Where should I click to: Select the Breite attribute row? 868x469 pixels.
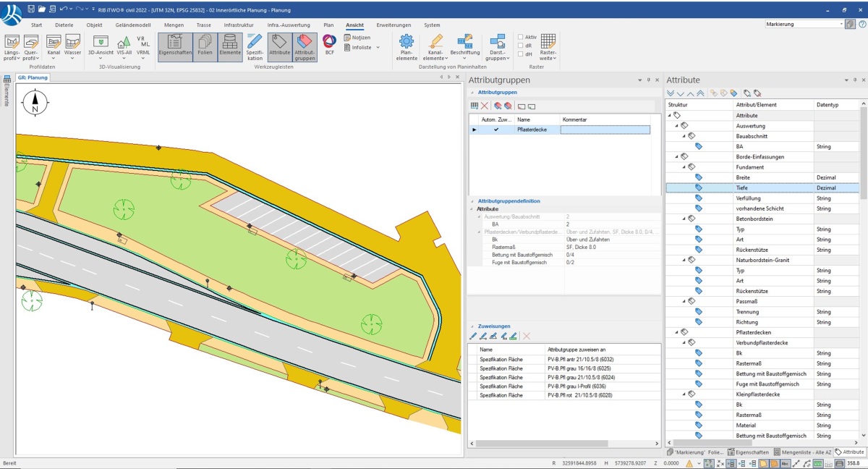[742, 177]
